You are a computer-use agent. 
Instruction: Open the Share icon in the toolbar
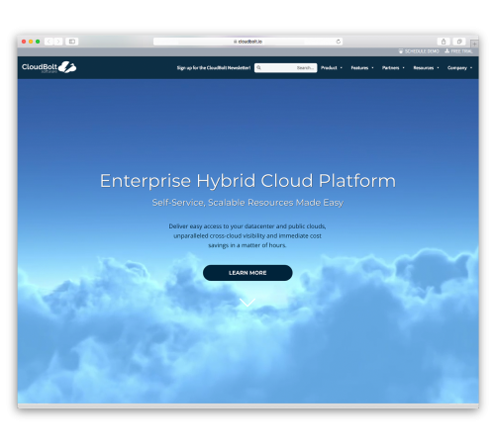[x=444, y=42]
